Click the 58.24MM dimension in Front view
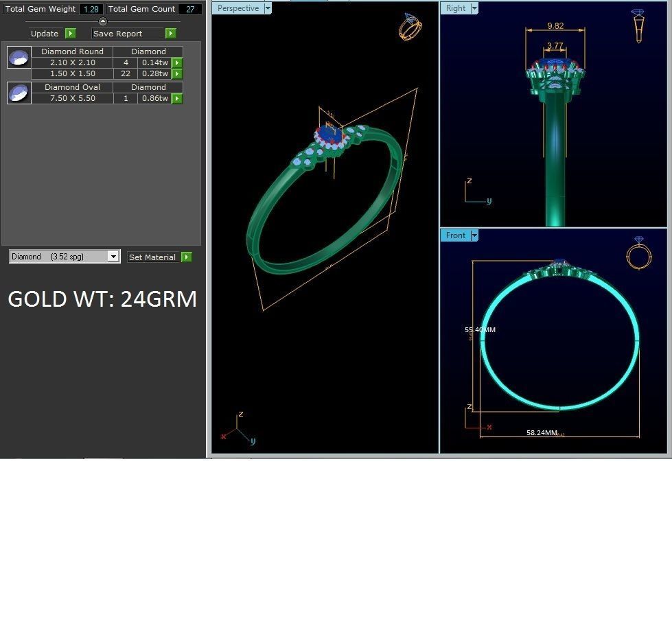 pos(542,433)
